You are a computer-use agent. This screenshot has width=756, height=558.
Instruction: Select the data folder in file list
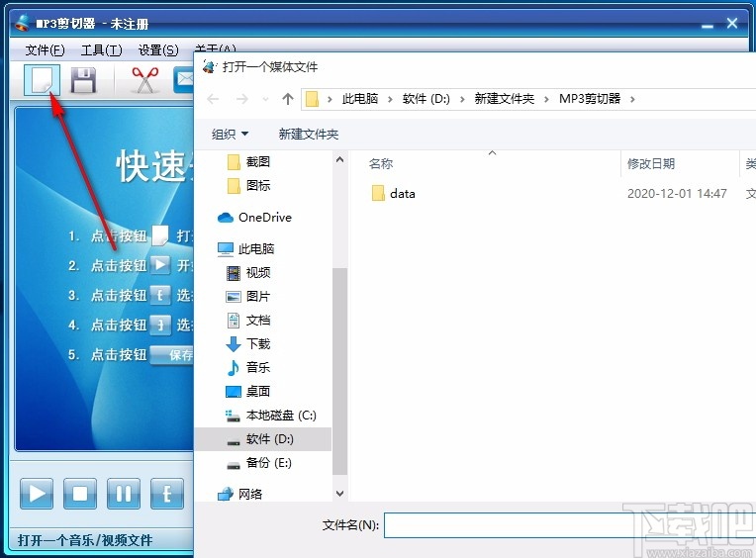coord(394,194)
